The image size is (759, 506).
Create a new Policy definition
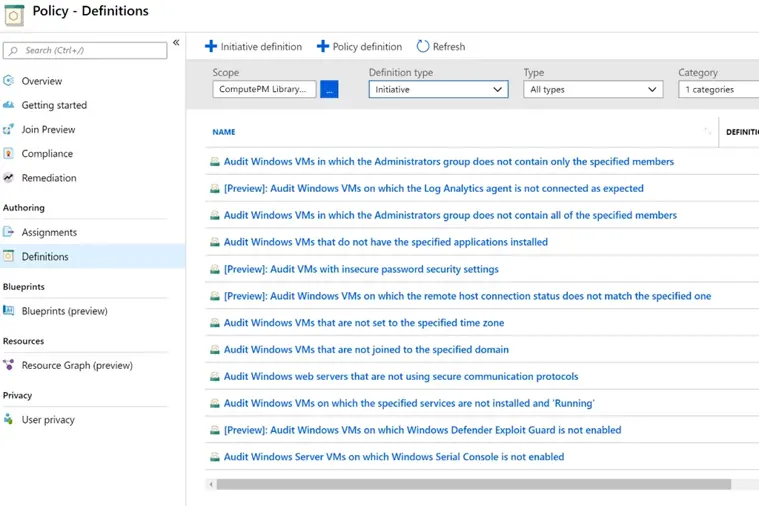click(367, 46)
